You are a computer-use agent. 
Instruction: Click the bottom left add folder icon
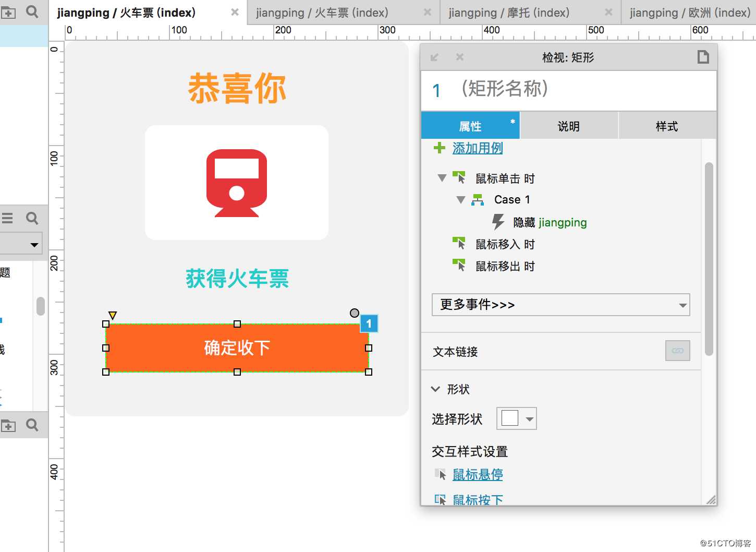[x=8, y=426]
